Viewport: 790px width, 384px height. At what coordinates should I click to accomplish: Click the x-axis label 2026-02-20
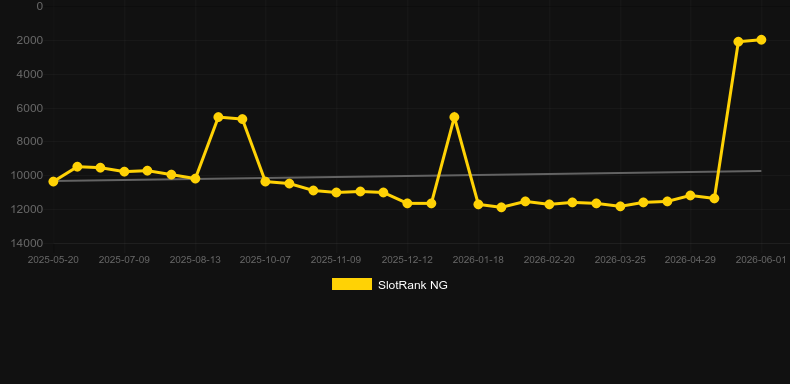coord(549,260)
